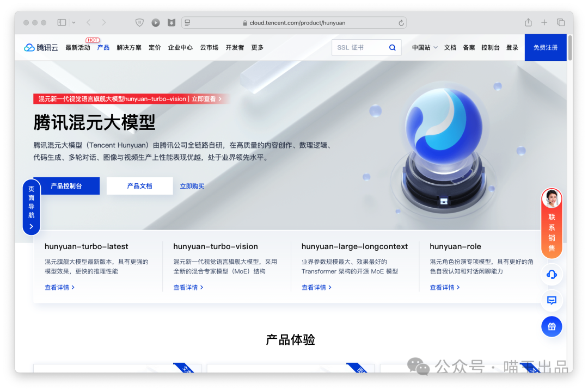This screenshot has width=588, height=391.
Task: Click 查看详情 under hunyuan-large-longcontext
Action: 316,287
